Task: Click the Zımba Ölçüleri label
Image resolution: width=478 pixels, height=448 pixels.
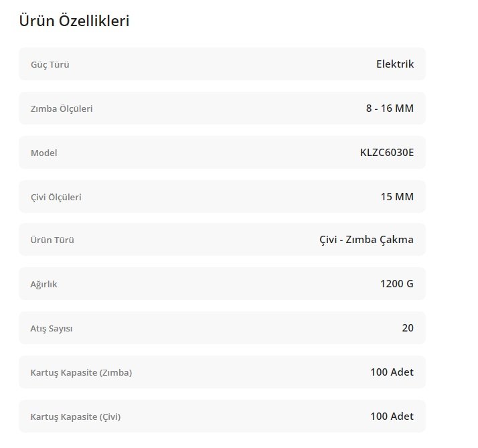Action: [62, 108]
